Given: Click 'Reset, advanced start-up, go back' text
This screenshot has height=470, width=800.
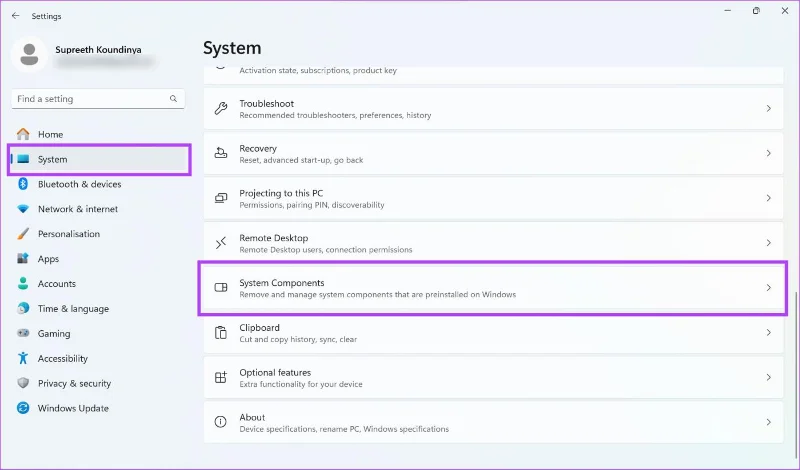Looking at the screenshot, I should click(x=301, y=160).
